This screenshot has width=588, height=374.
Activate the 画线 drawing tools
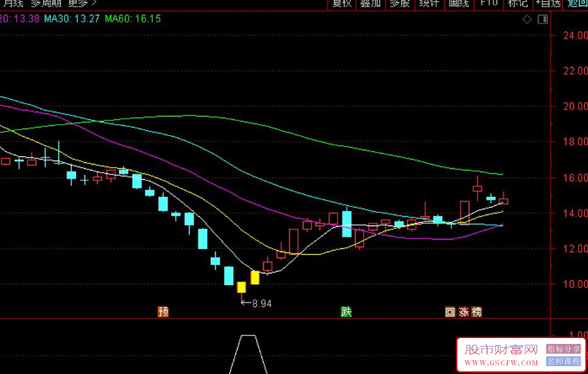(459, 3)
